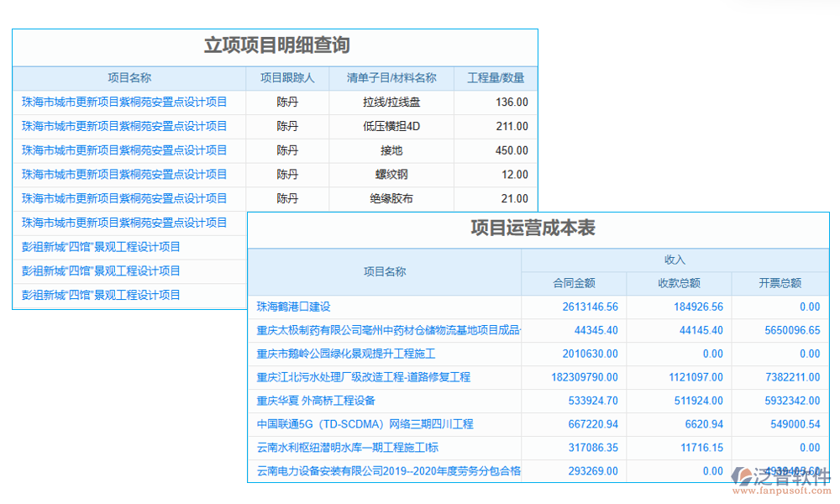This screenshot has height=504, width=840.
Task: Click the 收入 group header
Action: coord(675,260)
